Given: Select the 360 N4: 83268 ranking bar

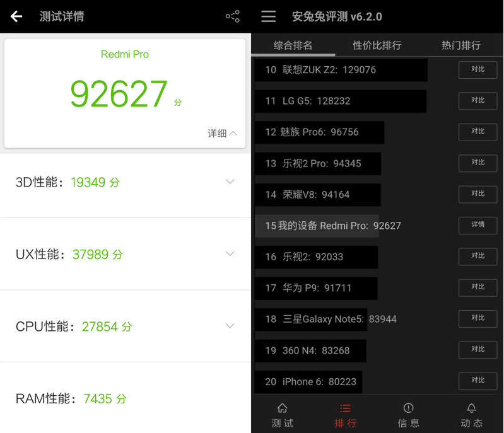Looking at the screenshot, I should (310, 350).
